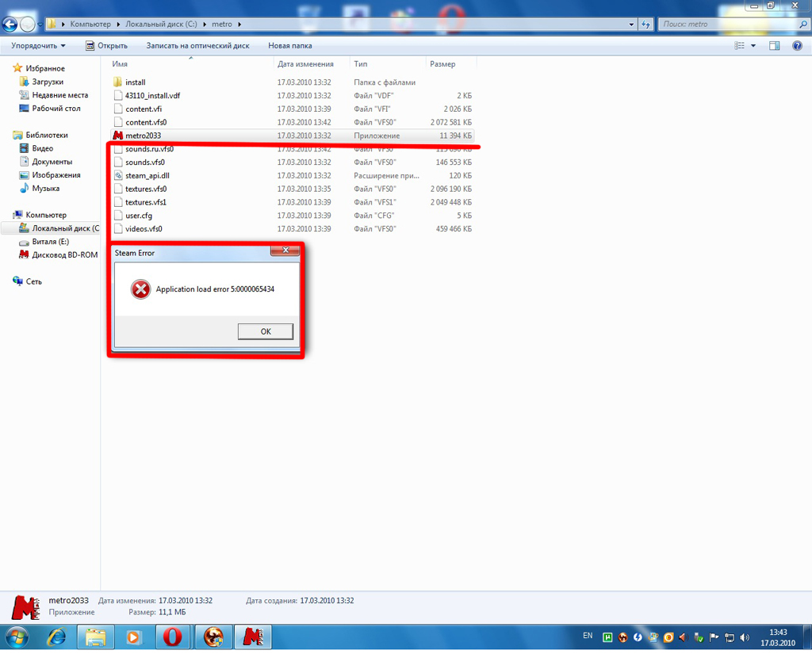Image resolution: width=812 pixels, height=654 pixels.
Task: Open the clock showing 13:43
Action: pyautogui.click(x=778, y=637)
